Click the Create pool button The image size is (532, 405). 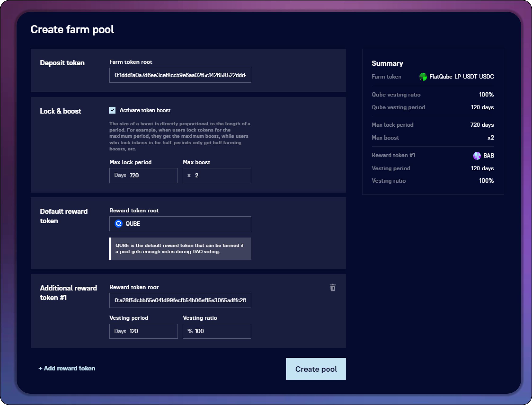[x=316, y=369]
